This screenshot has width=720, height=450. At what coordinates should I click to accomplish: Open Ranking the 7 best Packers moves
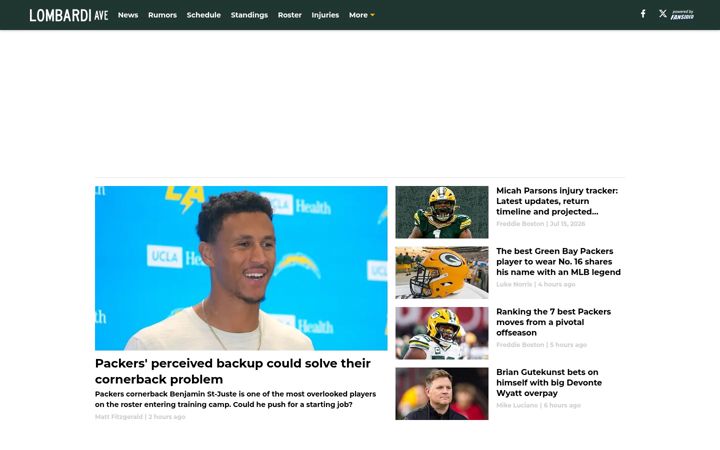553,322
